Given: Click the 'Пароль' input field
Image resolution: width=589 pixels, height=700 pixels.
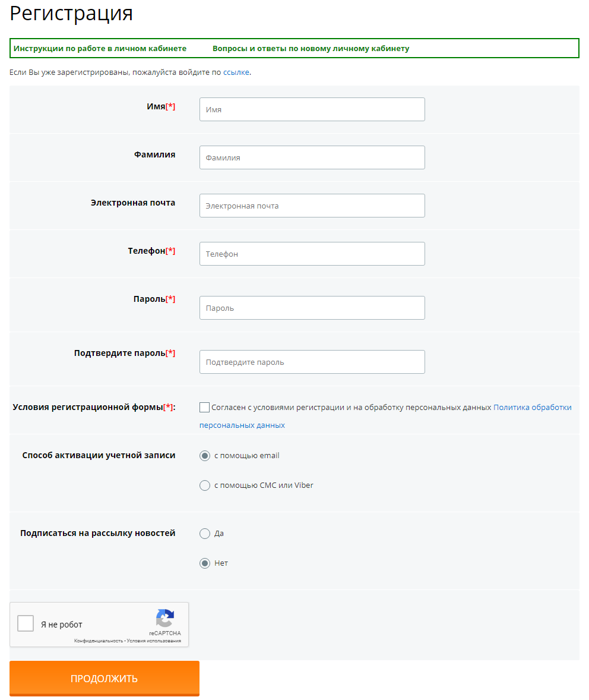Looking at the screenshot, I should pos(312,308).
